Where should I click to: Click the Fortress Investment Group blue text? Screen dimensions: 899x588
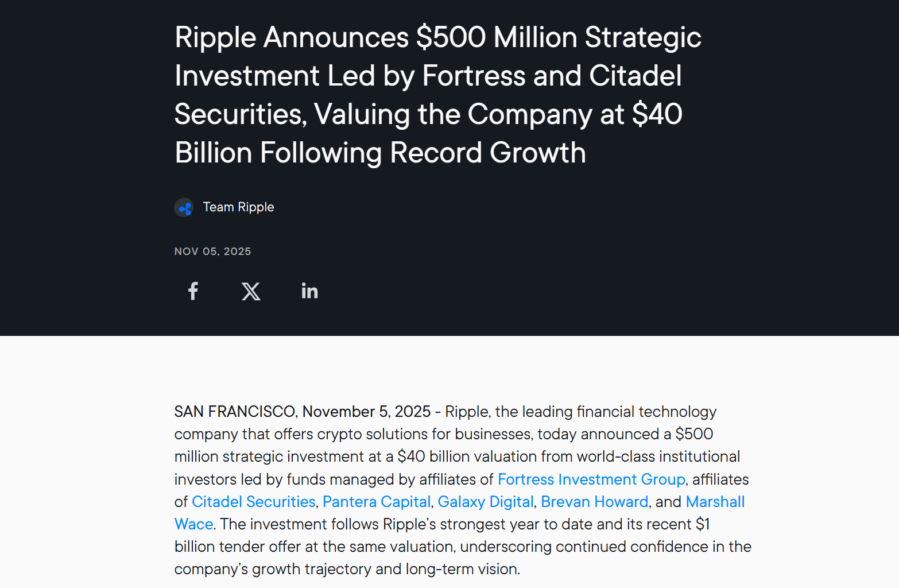click(x=591, y=479)
